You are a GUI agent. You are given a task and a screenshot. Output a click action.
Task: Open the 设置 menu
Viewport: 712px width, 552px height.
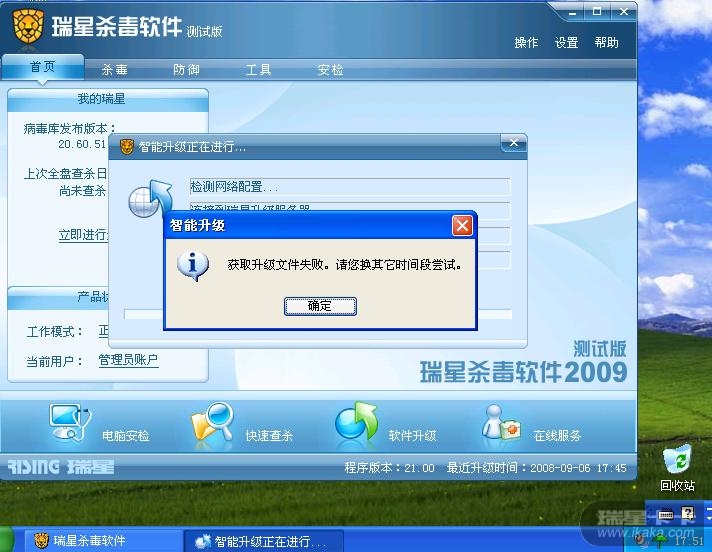pos(566,43)
